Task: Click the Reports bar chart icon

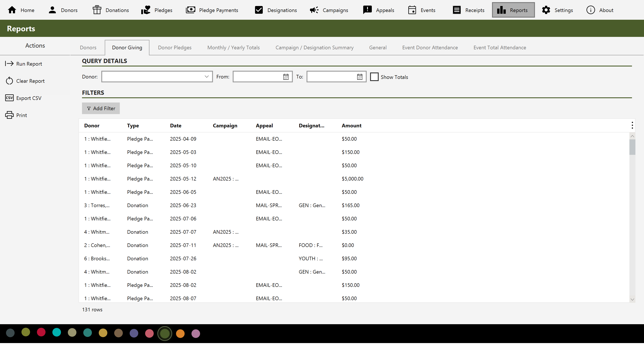Action: pyautogui.click(x=501, y=10)
